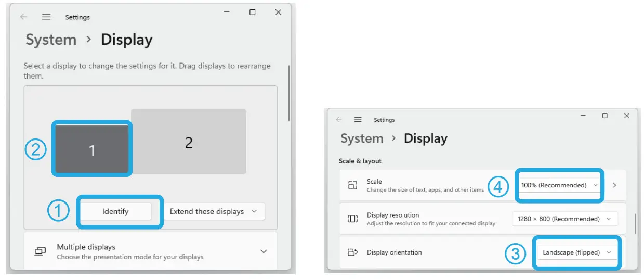Go back in right Settings window

[x=339, y=120]
